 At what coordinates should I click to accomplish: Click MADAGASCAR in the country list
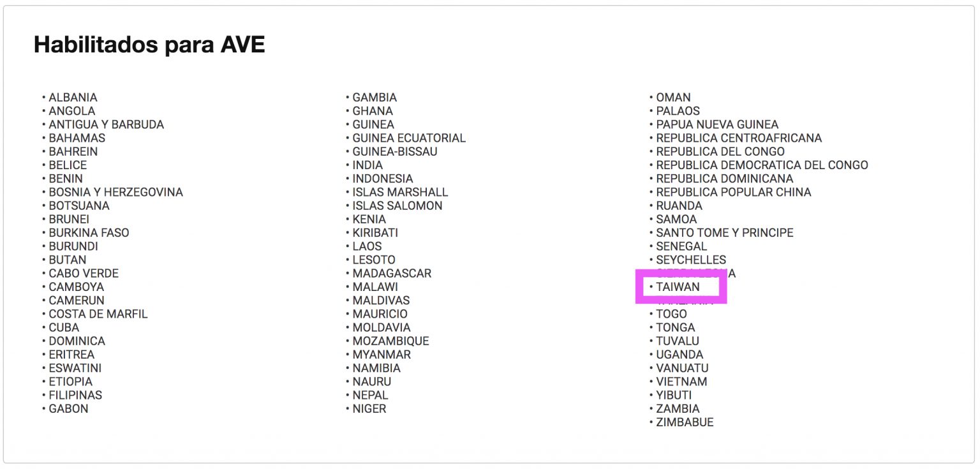[392, 273]
